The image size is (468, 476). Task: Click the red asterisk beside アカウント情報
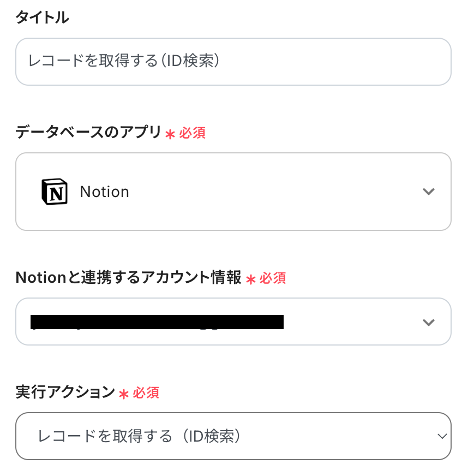click(x=250, y=279)
